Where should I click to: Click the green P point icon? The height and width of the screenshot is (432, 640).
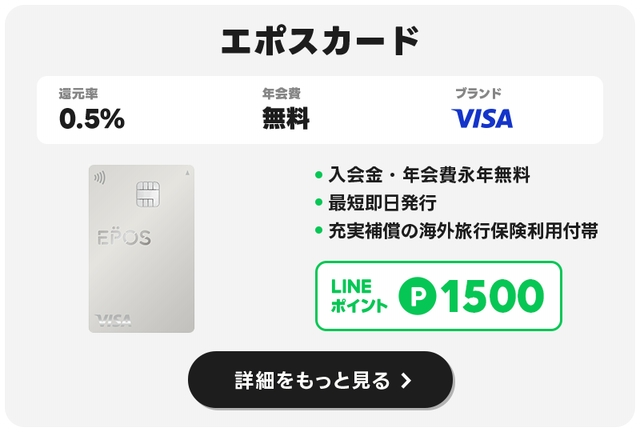[417, 295]
